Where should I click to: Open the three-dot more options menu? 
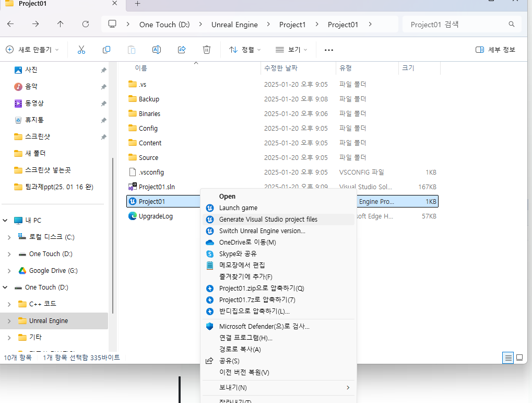tap(329, 50)
